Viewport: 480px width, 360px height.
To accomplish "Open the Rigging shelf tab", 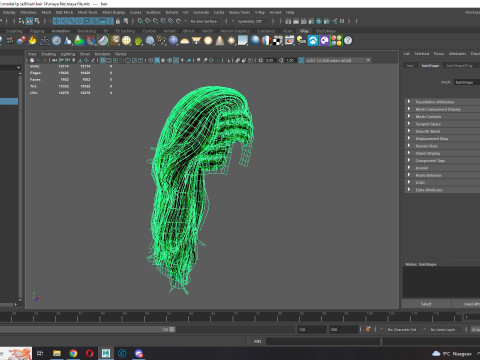I will tap(37, 31).
